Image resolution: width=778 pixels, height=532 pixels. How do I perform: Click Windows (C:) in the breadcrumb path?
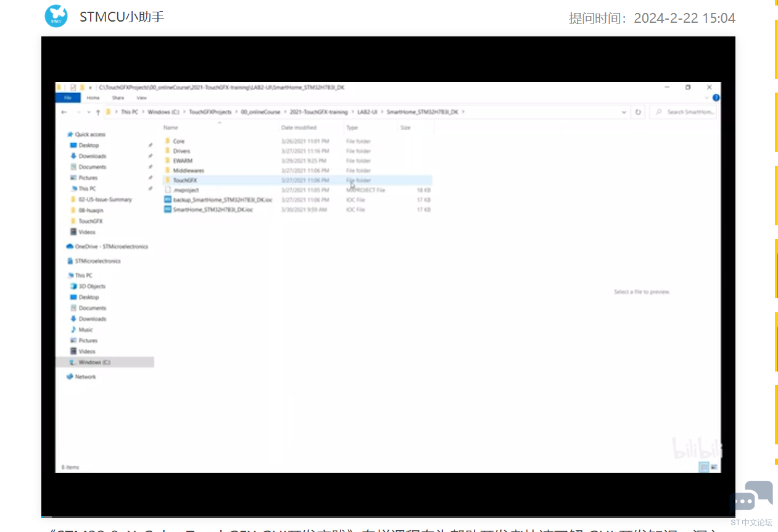point(163,112)
